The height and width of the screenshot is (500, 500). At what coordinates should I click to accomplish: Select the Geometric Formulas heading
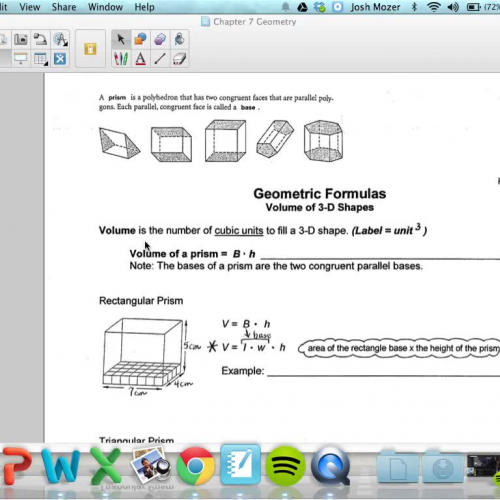tap(320, 194)
